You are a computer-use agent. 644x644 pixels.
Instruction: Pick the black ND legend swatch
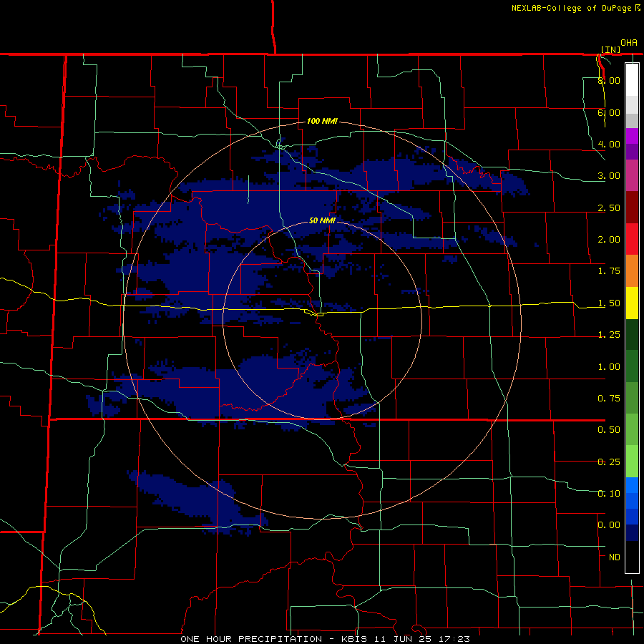[x=632, y=557]
